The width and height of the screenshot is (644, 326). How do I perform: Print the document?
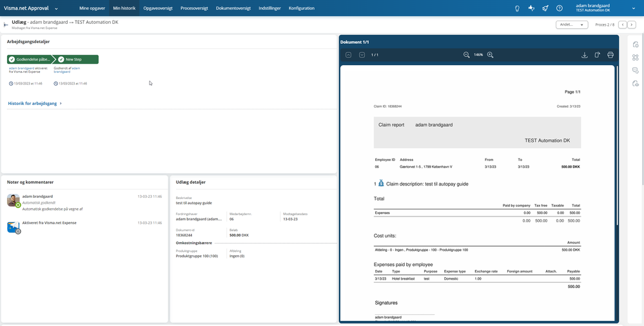(610, 55)
